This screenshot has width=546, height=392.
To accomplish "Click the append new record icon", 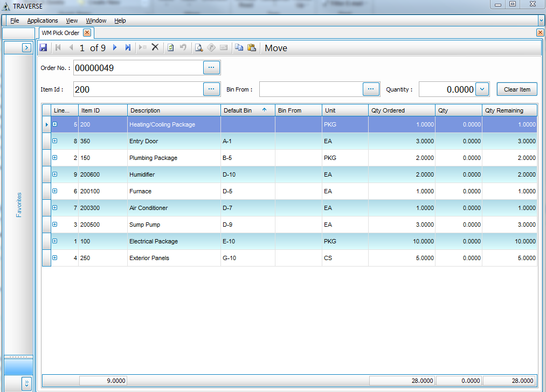I will (142, 47).
